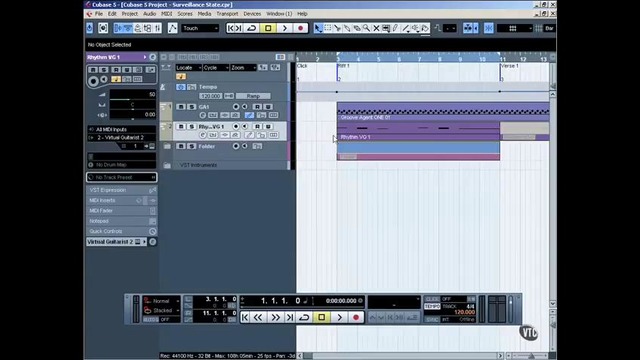This screenshot has height=360, width=640.
Task: Open the Cycle dropdown on marker track
Action: pyautogui.click(x=216, y=68)
